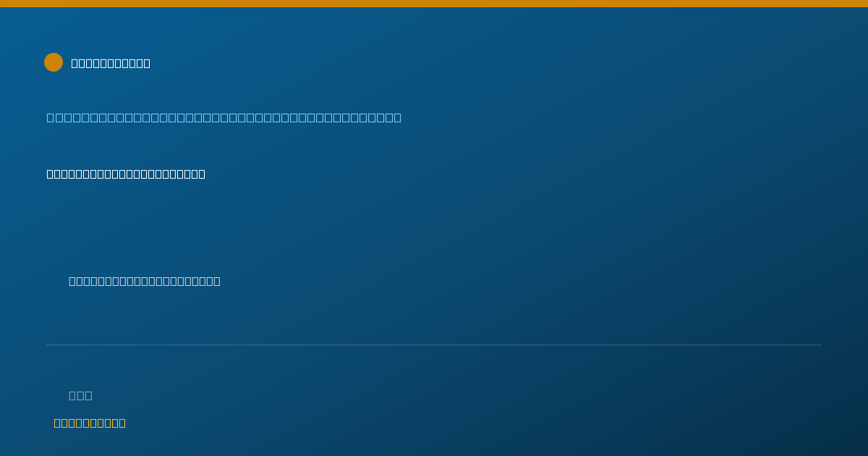The height and width of the screenshot is (456, 868).
Task: Open the yellow text link at bottom
Action: point(90,423)
